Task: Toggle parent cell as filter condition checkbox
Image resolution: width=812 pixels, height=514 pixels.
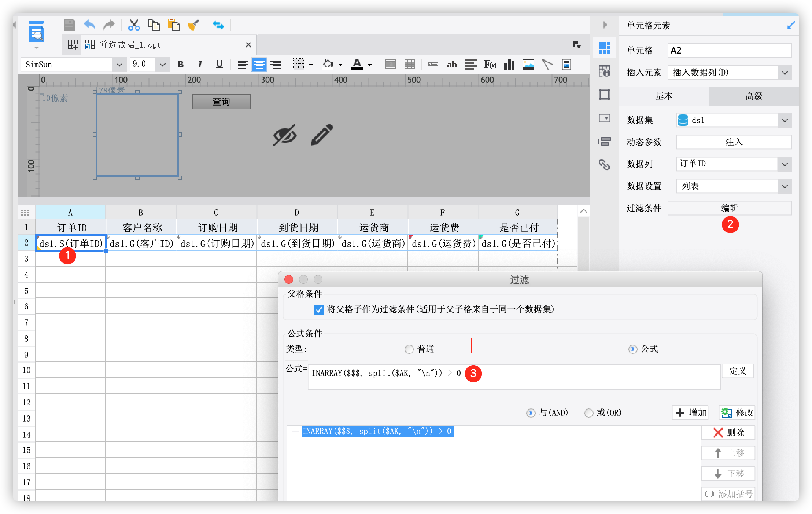Action: pyautogui.click(x=319, y=309)
